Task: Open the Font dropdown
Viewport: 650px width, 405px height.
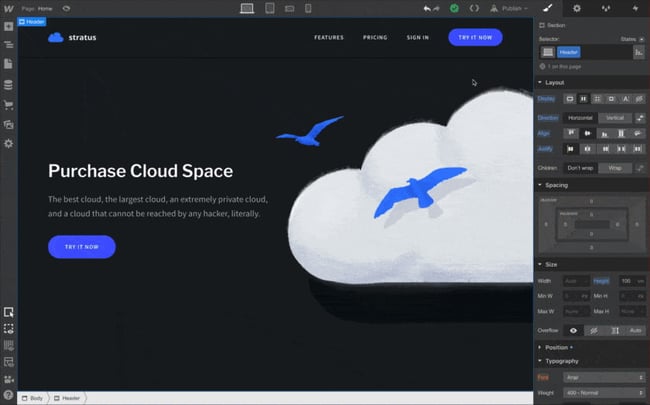Action: pos(605,377)
